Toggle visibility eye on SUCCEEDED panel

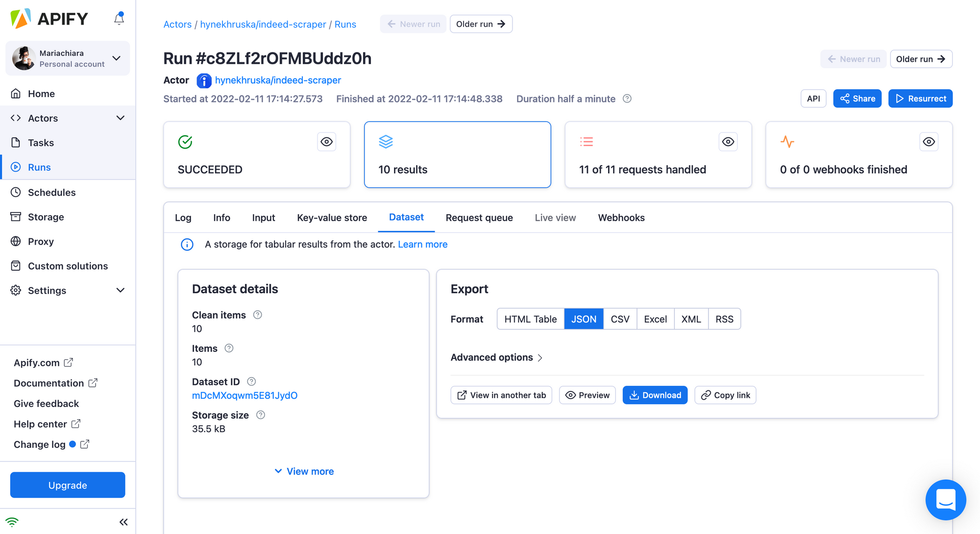(326, 141)
